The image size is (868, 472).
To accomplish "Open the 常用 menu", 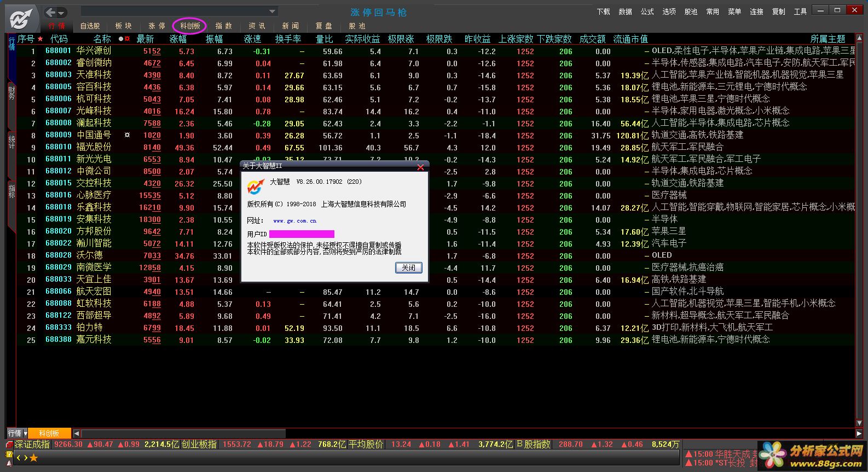I will [x=713, y=11].
